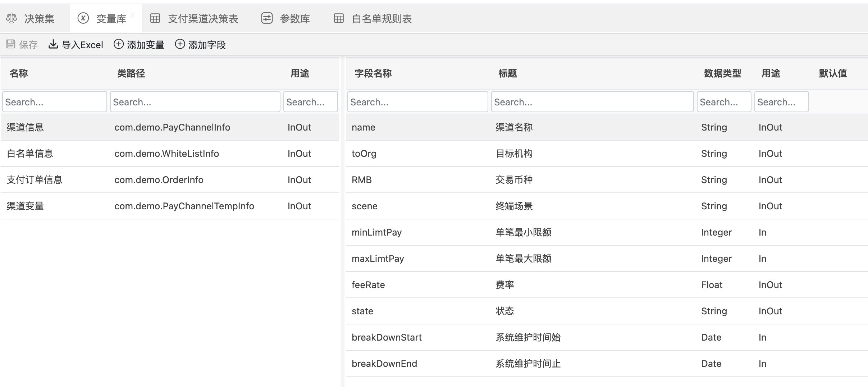Click the table icon beside 支付渠道决策表
Image resolution: width=868 pixels, height=387 pixels.
click(x=155, y=18)
